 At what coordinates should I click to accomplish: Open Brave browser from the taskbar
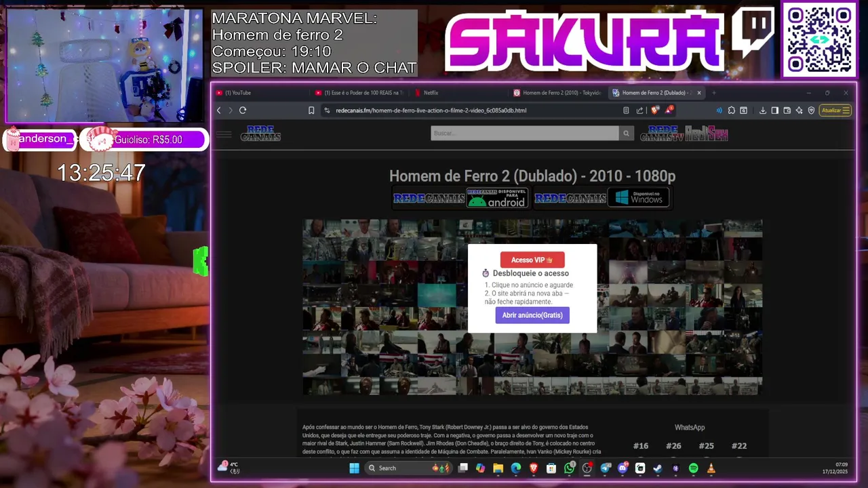[x=534, y=468]
